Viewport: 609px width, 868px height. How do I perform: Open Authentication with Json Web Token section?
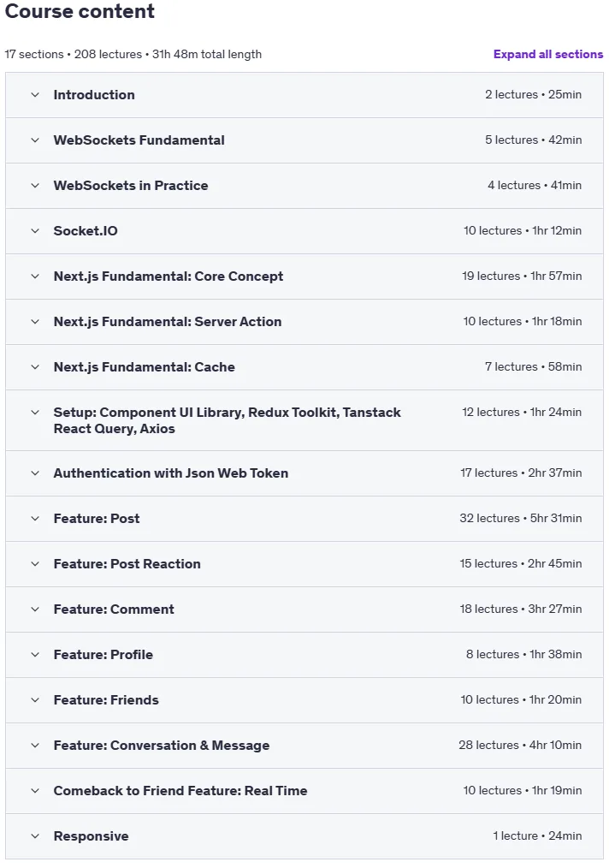click(x=171, y=473)
